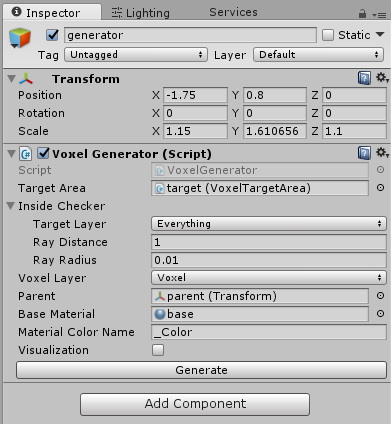Click the Rotation X field

tap(195, 113)
